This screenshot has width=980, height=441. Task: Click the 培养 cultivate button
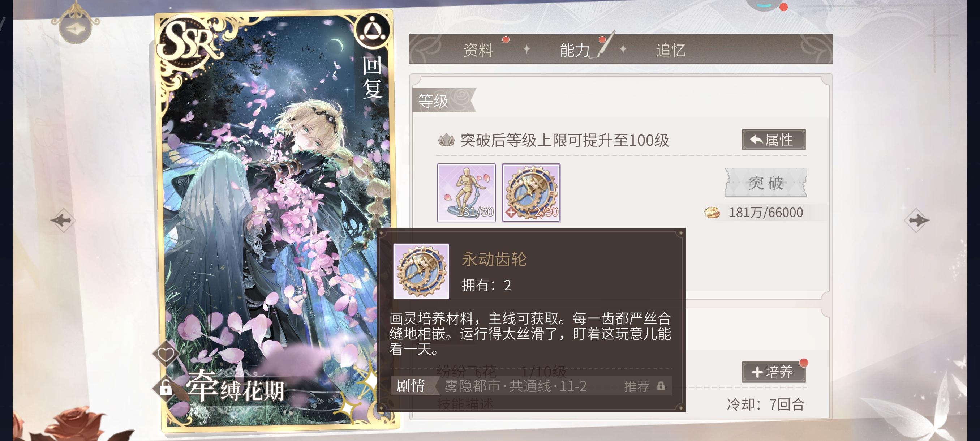[773, 372]
